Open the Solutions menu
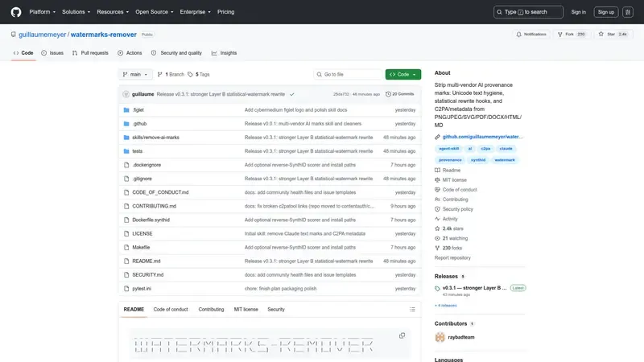644x362 pixels. [x=76, y=12]
